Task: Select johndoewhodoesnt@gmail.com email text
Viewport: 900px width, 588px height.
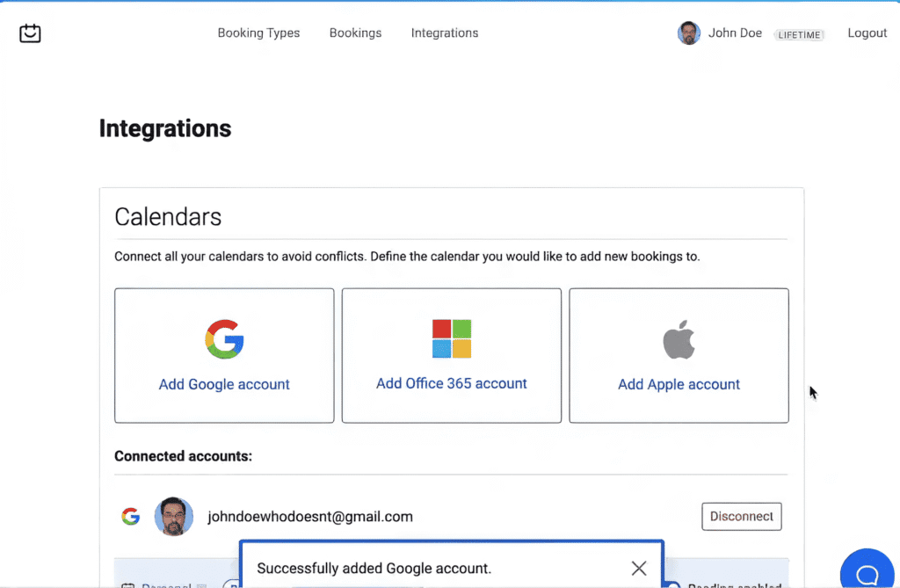Action: 310,517
